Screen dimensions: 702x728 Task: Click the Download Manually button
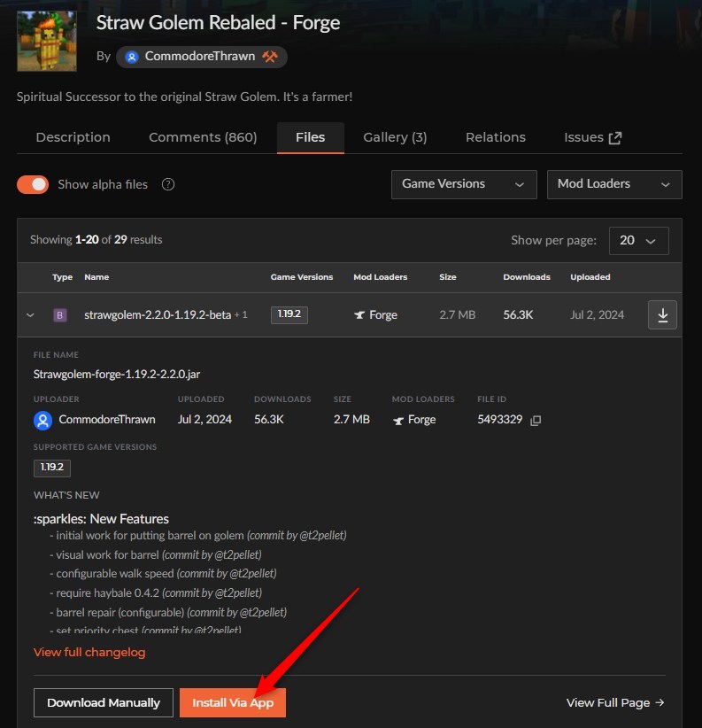pos(103,702)
